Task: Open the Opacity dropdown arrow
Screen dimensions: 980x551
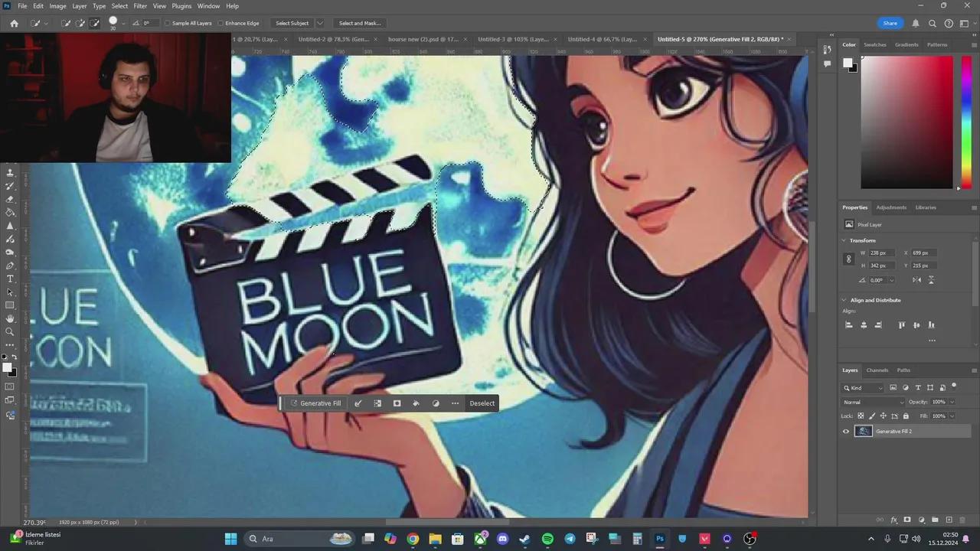Action: click(x=952, y=402)
